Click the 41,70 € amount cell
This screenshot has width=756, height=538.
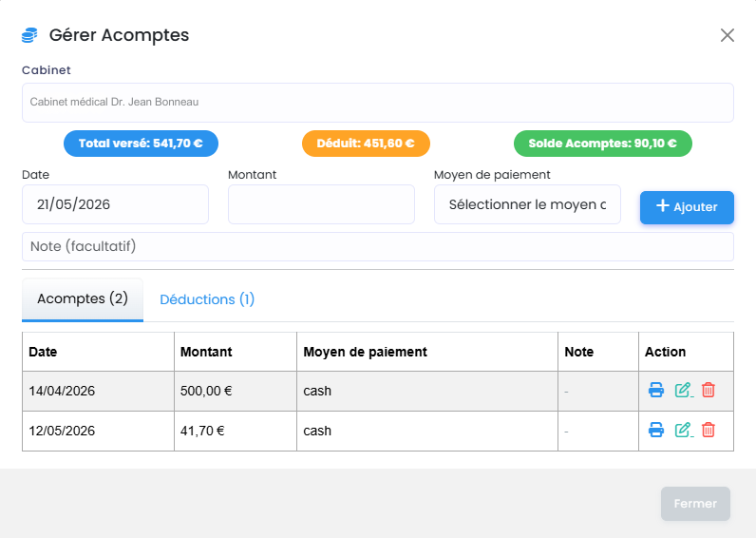[236, 431]
